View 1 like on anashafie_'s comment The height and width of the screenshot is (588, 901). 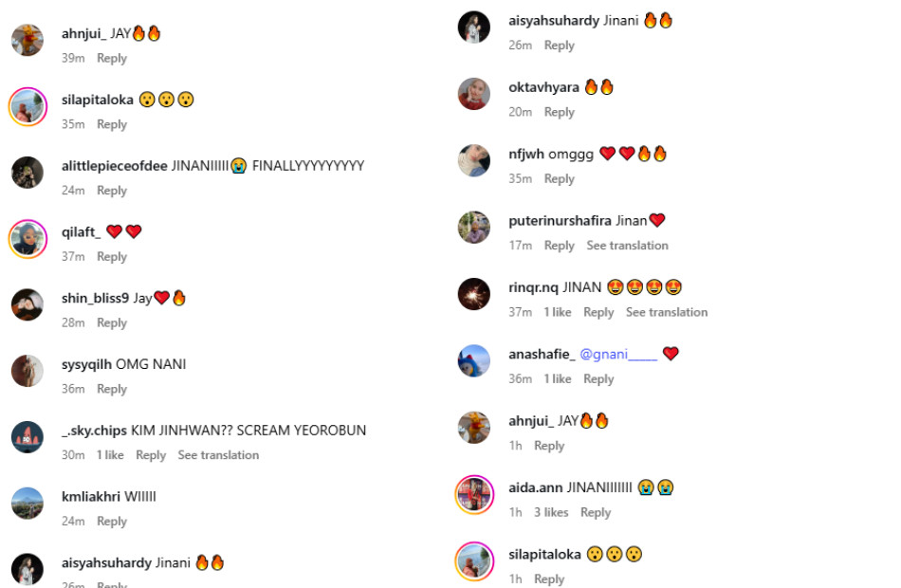(558, 378)
